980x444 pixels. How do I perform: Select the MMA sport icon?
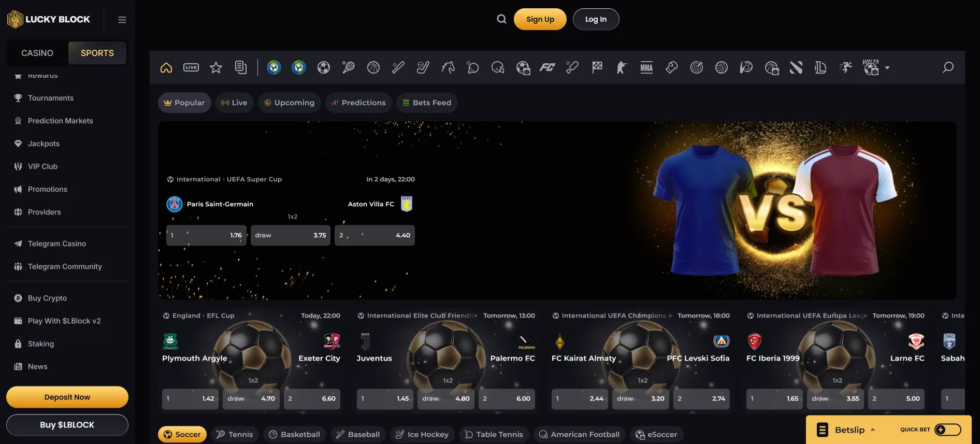[646, 67]
